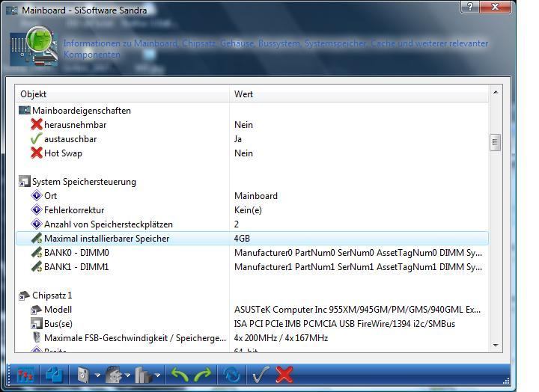
Task: Open the options icon in the bottom toolbar
Action: [25, 375]
